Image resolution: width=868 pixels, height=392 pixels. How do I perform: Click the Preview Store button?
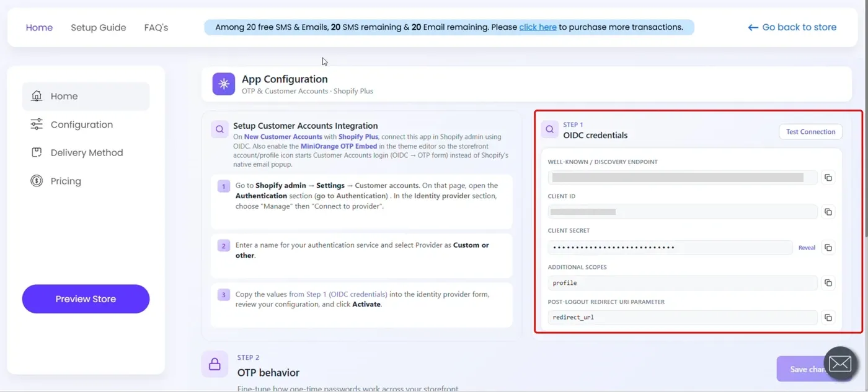tap(86, 299)
